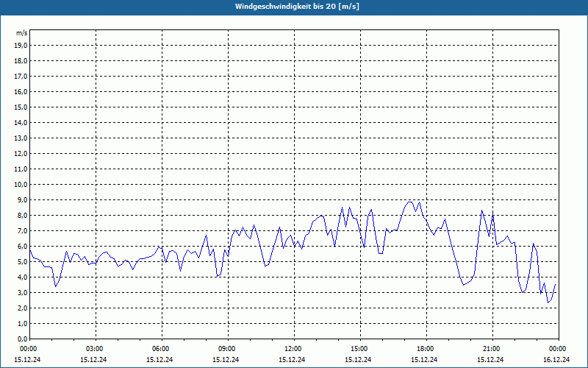This screenshot has height=368, width=588.
Task: Click the "15.12.24" date under 03:00
Action: [x=93, y=359]
